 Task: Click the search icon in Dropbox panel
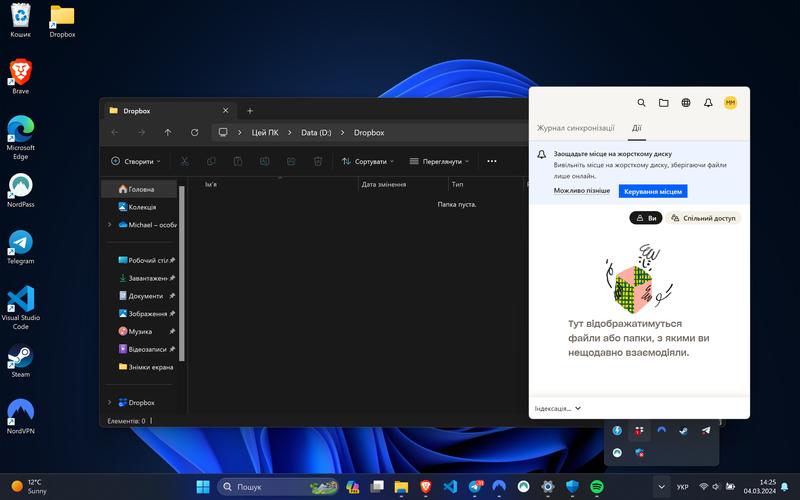coord(642,103)
